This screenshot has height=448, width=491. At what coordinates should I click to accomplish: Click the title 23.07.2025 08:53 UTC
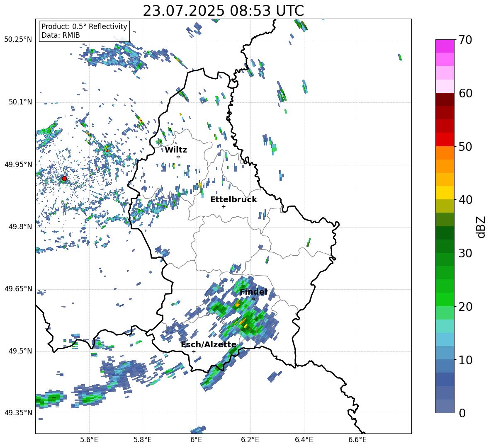[x=224, y=11]
